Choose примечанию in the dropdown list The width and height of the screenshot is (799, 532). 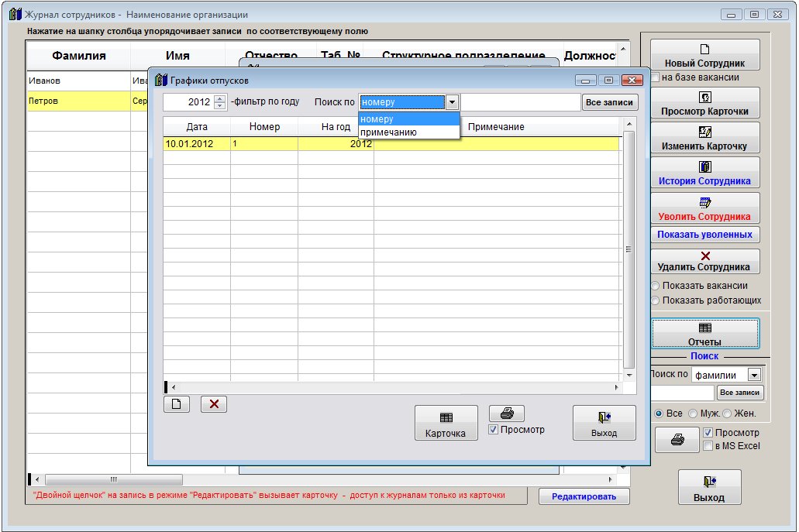(408, 132)
